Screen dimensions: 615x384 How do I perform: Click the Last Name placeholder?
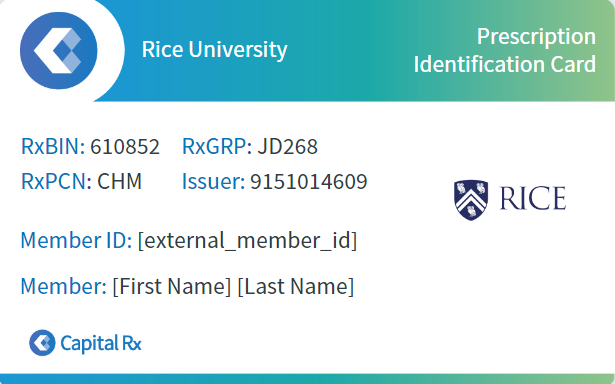click(296, 286)
